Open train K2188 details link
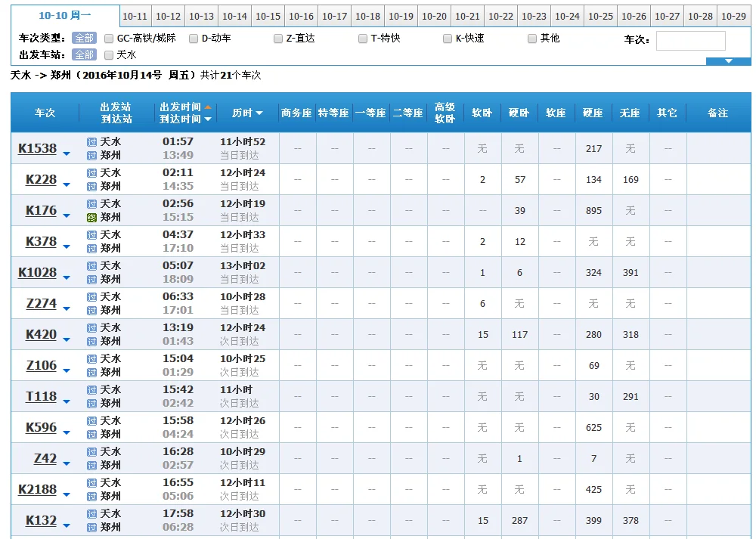The image size is (756, 539). click(x=37, y=489)
